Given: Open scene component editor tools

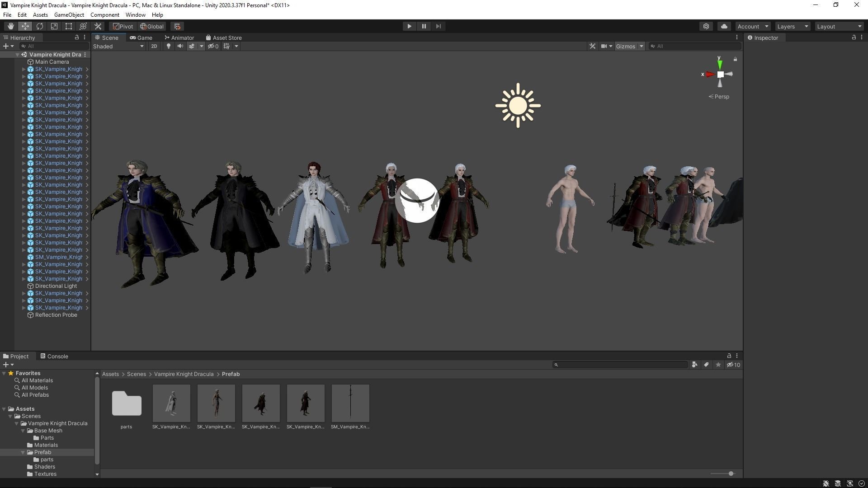Looking at the screenshot, I should pyautogui.click(x=592, y=46).
